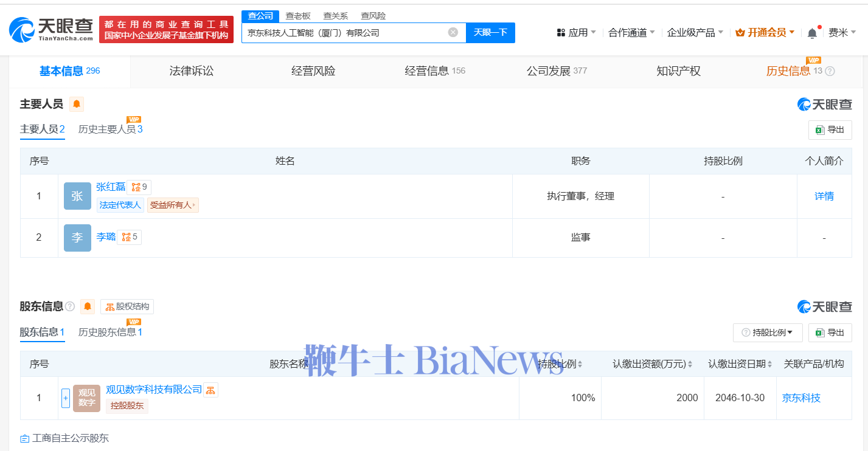Screen dimensions: 868x451
Task: Select the 历史主要人员 3 sub-tab
Action: pyautogui.click(x=111, y=129)
